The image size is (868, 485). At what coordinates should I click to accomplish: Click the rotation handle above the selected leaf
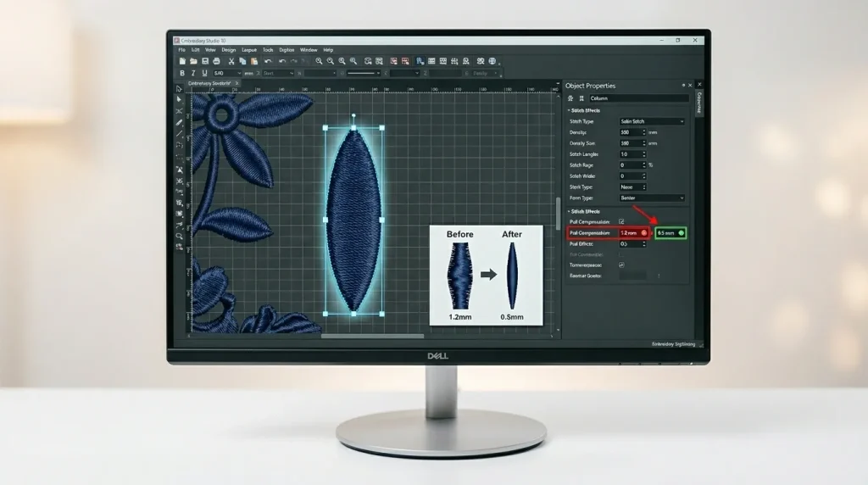(353, 115)
